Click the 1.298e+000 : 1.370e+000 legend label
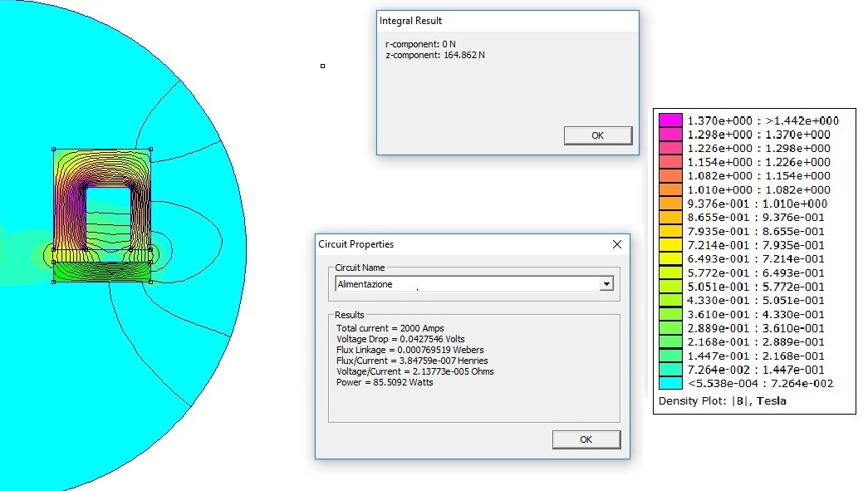Screen dimensions: 868x491 click(x=759, y=134)
